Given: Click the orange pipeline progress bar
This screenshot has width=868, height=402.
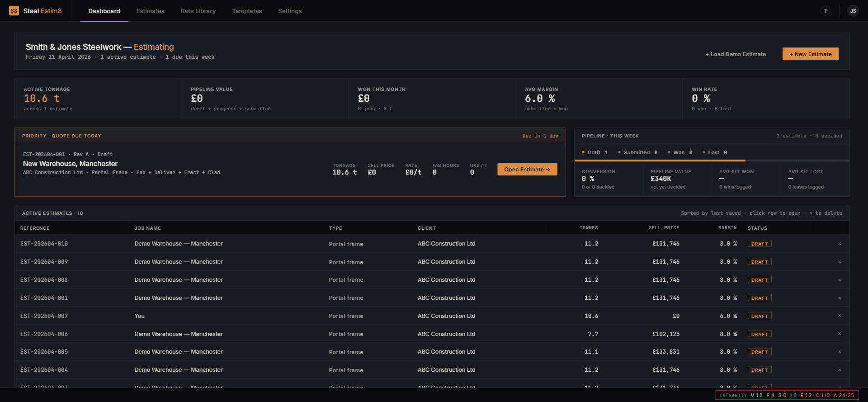Looking at the screenshot, I should [x=660, y=161].
